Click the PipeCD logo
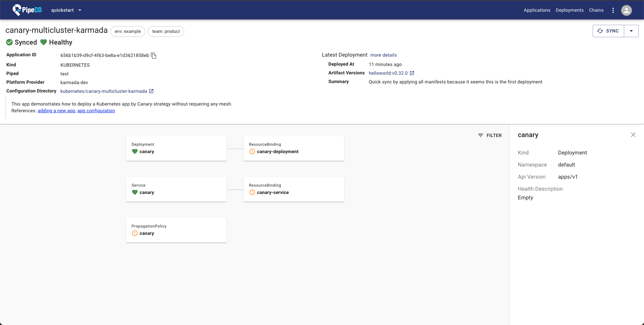This screenshot has width=644, height=325. [x=27, y=10]
